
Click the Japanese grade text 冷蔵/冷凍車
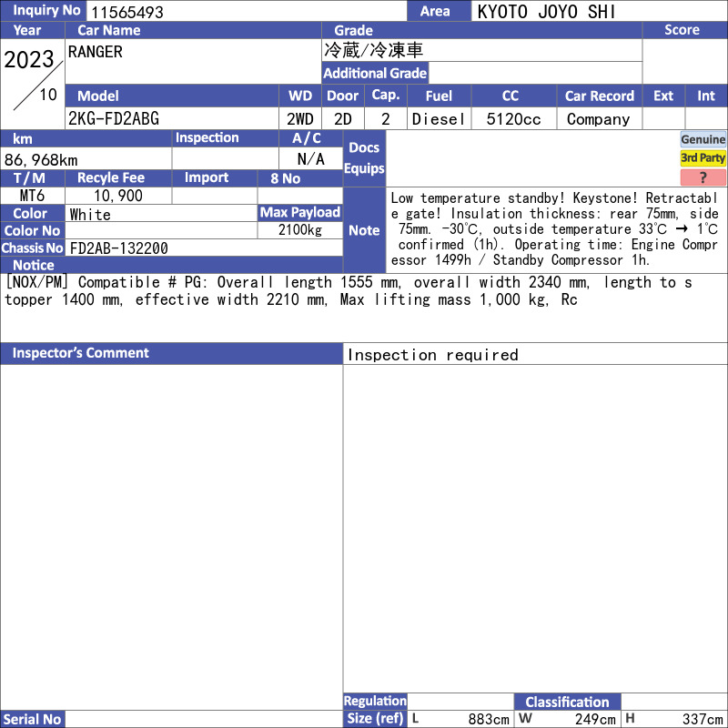[x=373, y=50]
